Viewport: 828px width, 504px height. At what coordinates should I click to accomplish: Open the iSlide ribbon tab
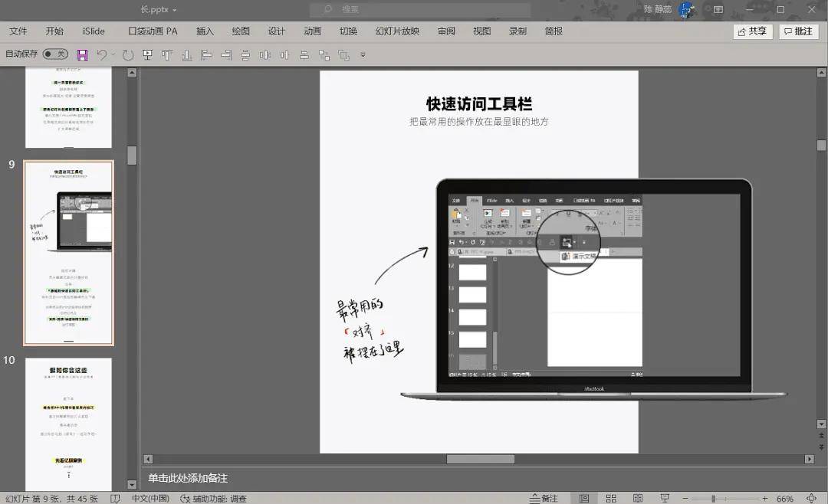[94, 31]
